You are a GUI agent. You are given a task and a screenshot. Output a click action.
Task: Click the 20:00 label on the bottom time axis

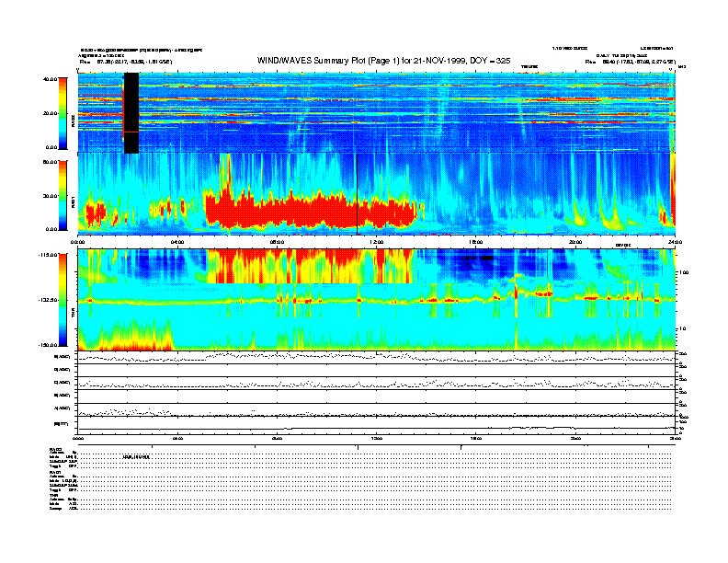pyautogui.click(x=575, y=438)
